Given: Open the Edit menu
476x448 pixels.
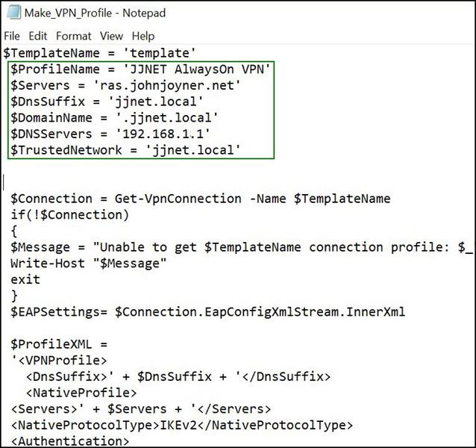Looking at the screenshot, I should pos(37,36).
